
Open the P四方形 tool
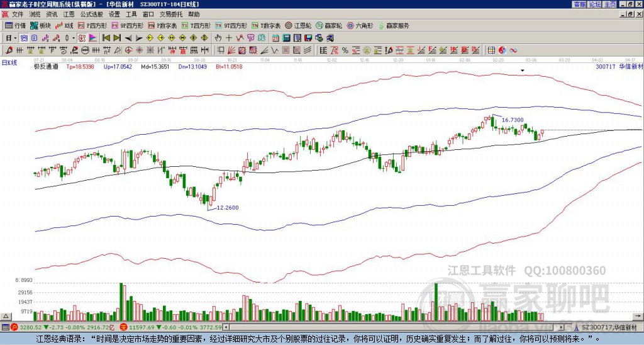click(92, 25)
